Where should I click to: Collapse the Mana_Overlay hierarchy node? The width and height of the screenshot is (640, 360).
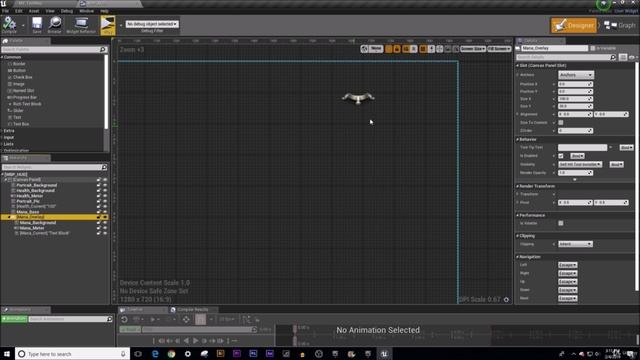(x=9, y=218)
